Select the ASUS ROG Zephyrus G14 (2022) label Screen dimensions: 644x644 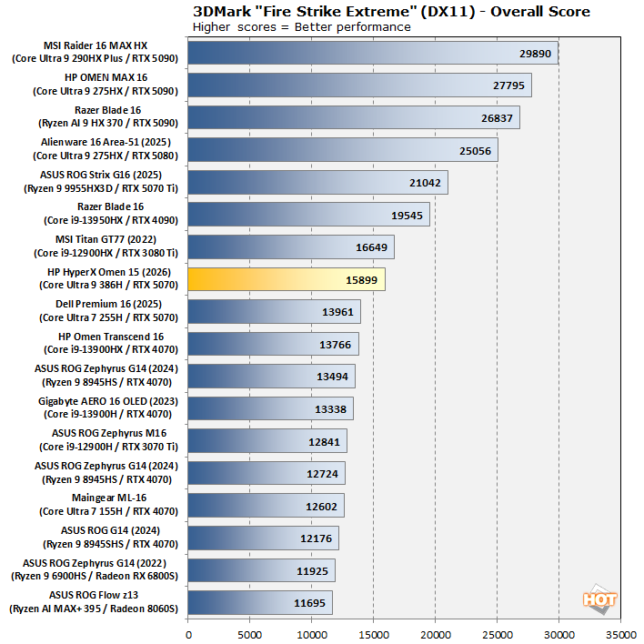[95, 569]
